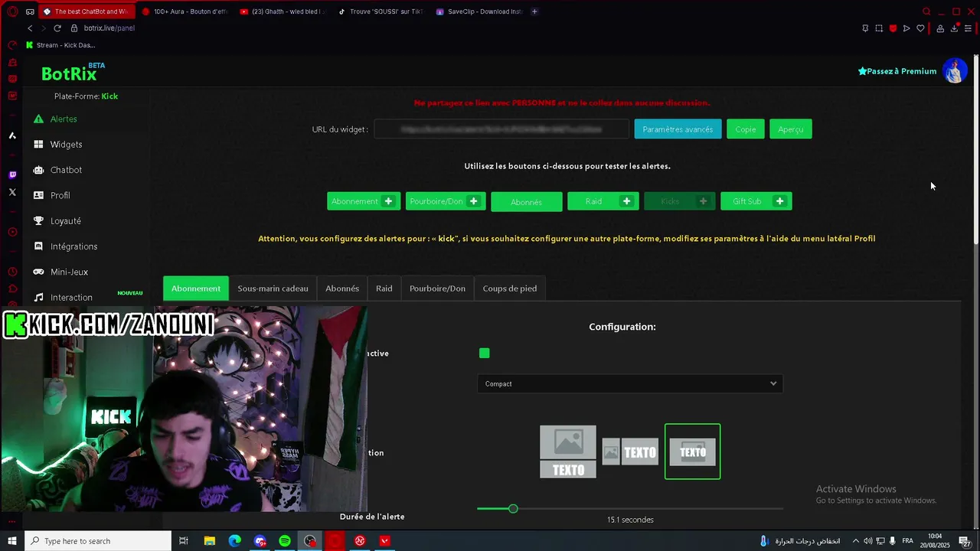Image resolution: width=980 pixels, height=551 pixels.
Task: Switch to Pourboire/Don configuration tab
Action: coord(437,289)
